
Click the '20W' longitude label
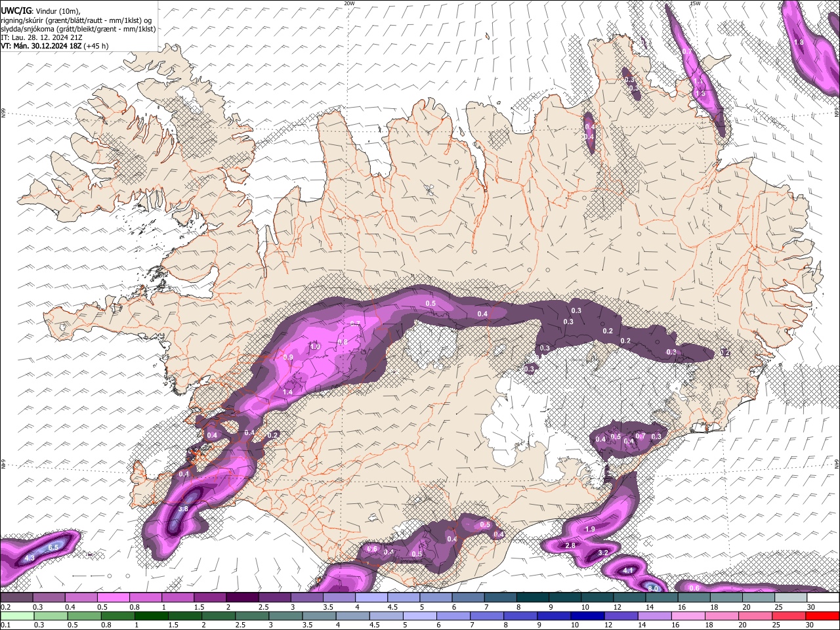coord(349,3)
